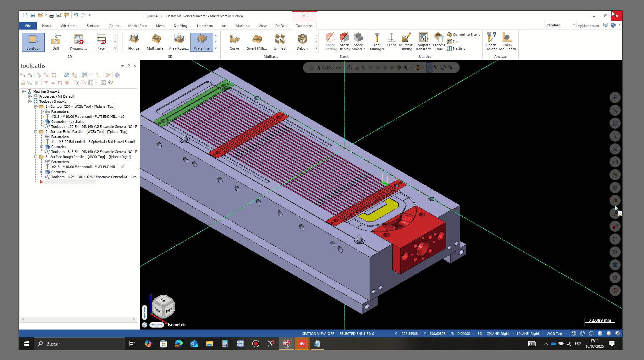Collapse operation 2 Surface Finish Parallel
The image size is (644, 360).
(36, 132)
